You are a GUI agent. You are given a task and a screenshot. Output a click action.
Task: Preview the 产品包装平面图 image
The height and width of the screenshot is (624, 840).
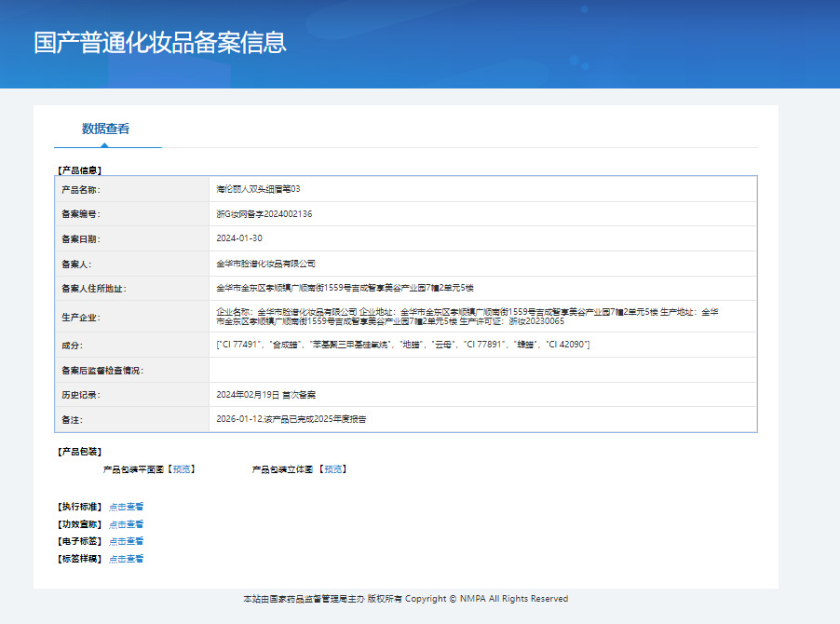(182, 469)
